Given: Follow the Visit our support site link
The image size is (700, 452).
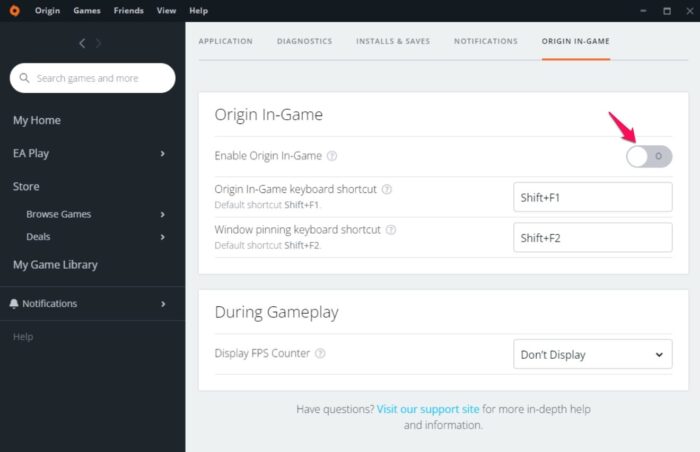Looking at the screenshot, I should click(428, 409).
